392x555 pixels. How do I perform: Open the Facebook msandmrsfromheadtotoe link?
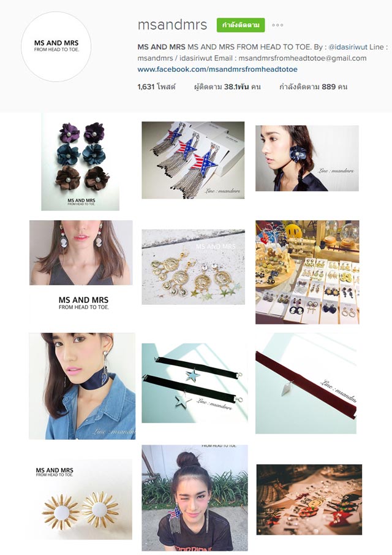[217, 69]
